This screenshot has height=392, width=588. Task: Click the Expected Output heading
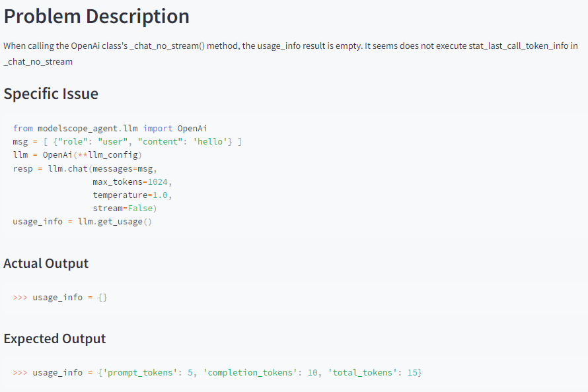(54, 339)
